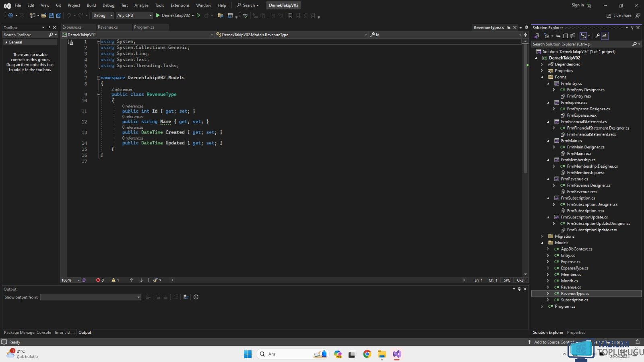644x362 pixels.
Task: Select Subscription.cs in Solution Explorer
Action: pyautogui.click(x=574, y=300)
